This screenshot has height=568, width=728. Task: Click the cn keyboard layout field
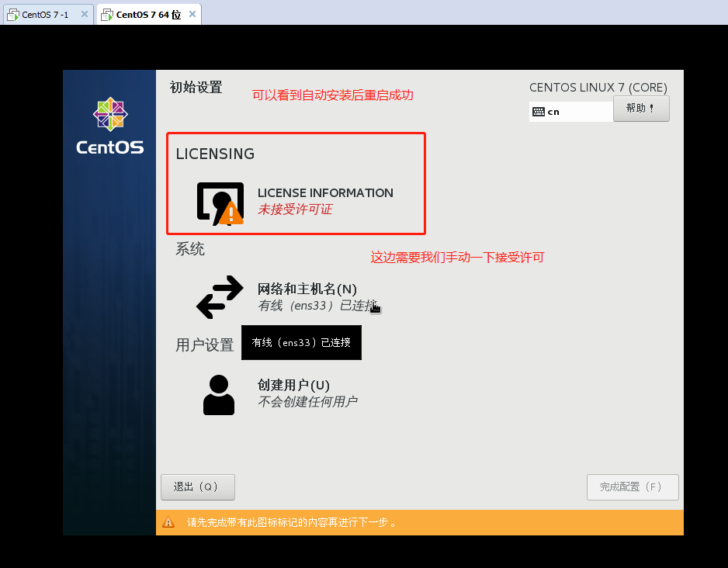pos(571,112)
